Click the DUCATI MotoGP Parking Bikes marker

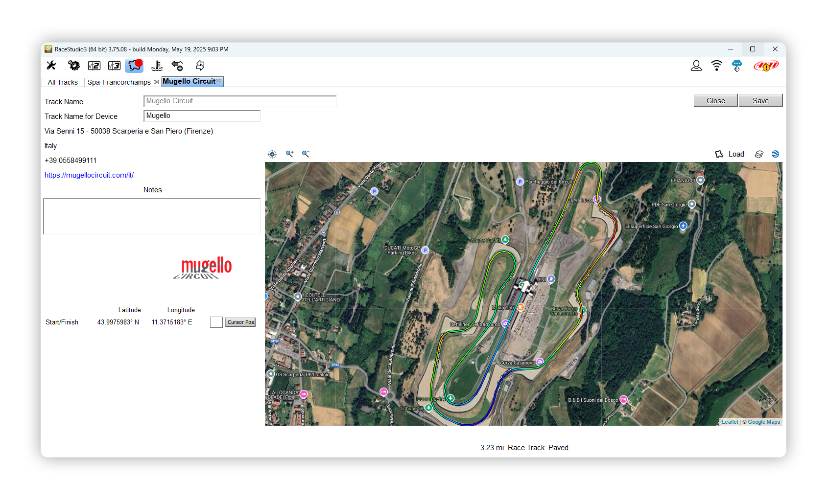(x=425, y=250)
